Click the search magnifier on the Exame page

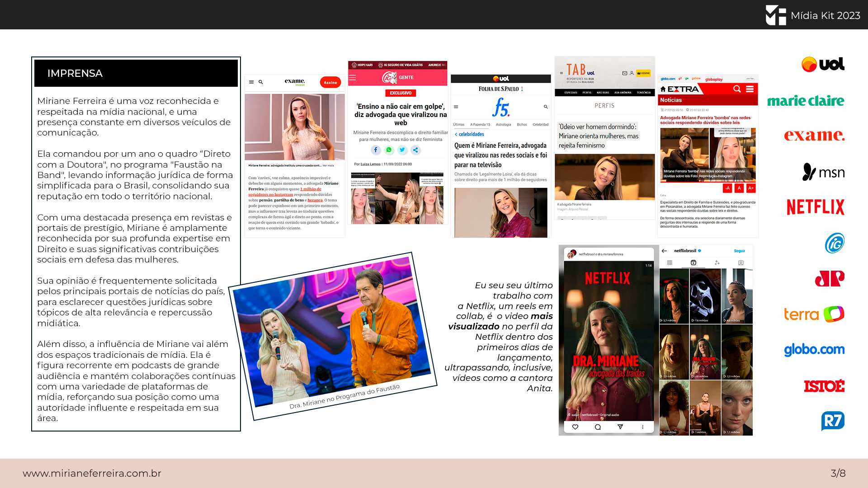(x=261, y=82)
